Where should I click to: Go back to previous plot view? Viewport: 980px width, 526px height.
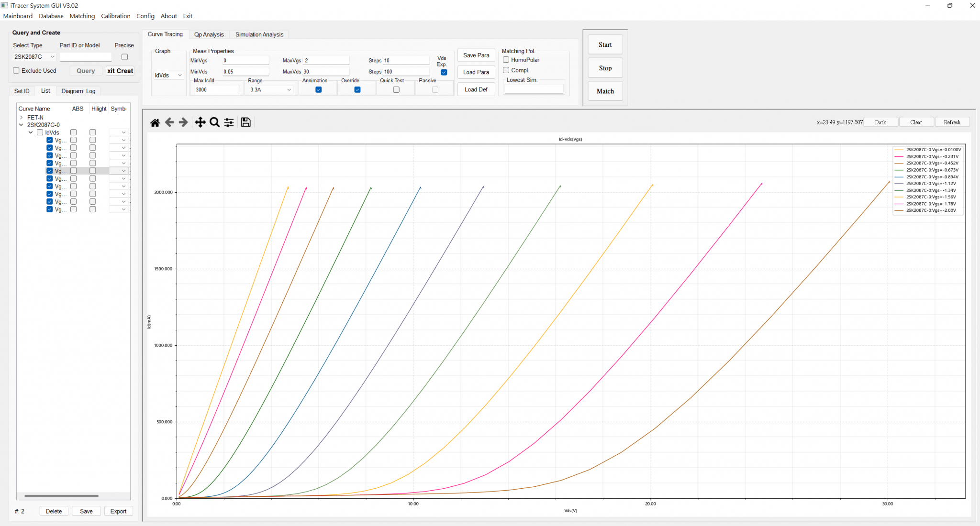click(x=169, y=122)
